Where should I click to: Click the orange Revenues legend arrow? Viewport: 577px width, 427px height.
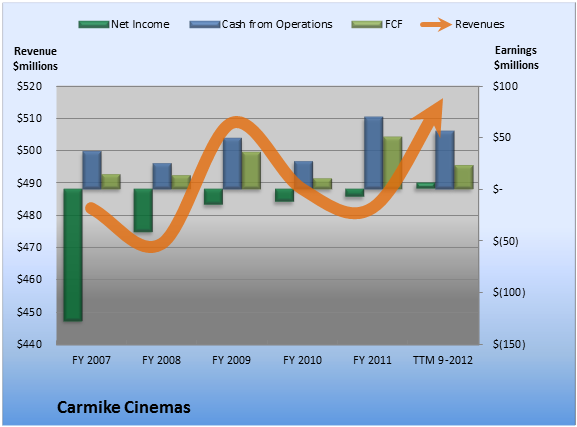[x=436, y=25]
